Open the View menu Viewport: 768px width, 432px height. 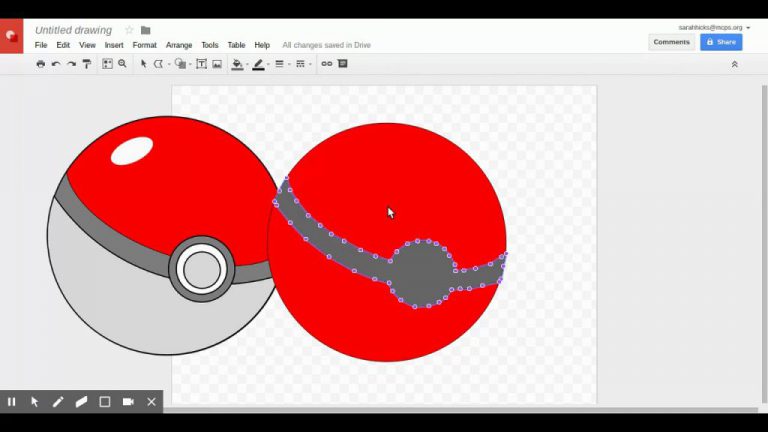click(87, 45)
